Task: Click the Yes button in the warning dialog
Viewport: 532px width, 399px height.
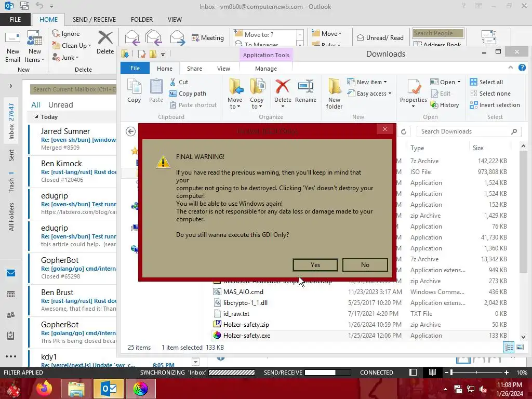Action: pyautogui.click(x=315, y=265)
